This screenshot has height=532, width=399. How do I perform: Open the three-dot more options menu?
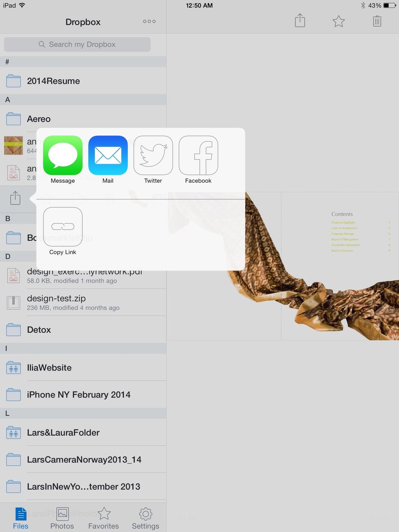[149, 22]
